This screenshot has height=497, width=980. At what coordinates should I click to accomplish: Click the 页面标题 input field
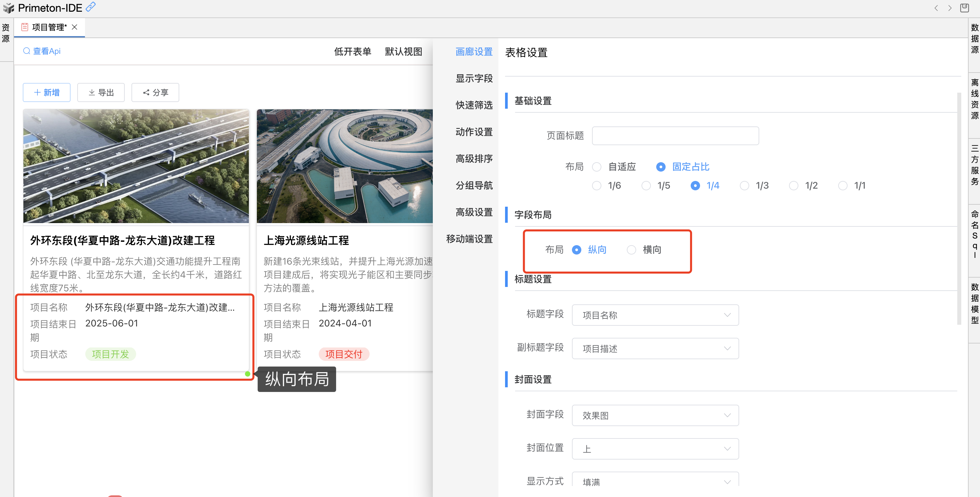[675, 136]
